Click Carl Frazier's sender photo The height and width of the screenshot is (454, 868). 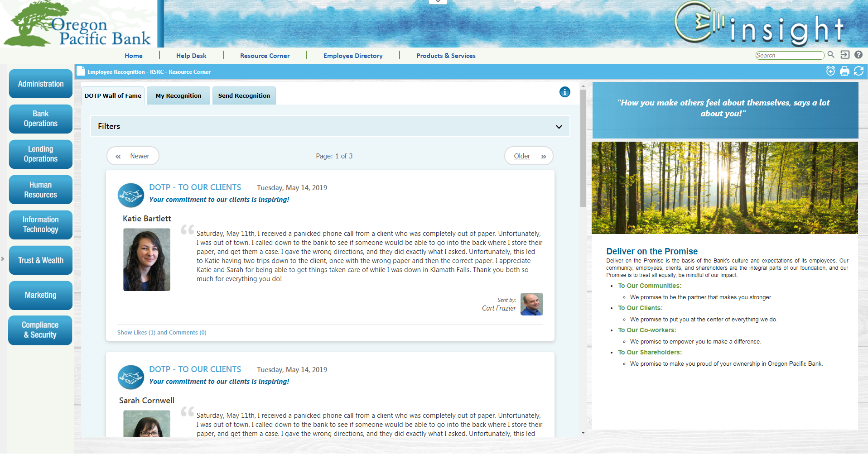[x=532, y=304]
